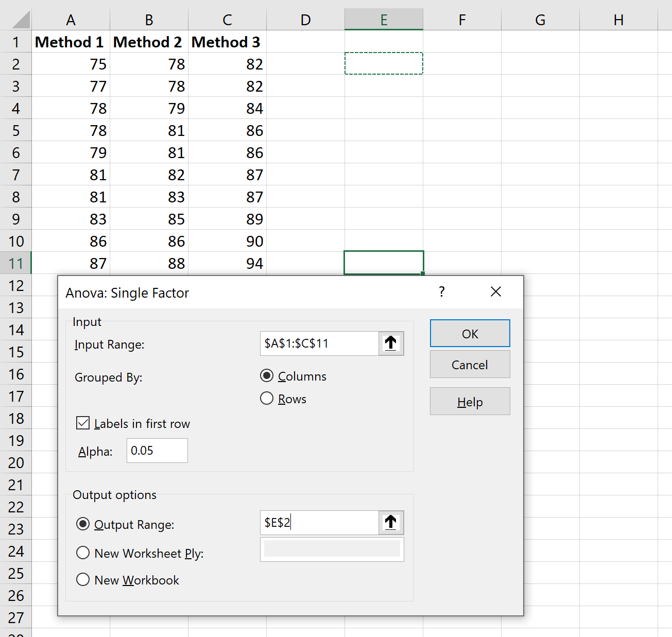Click cell C4 containing 84
This screenshot has height=637, width=672.
point(228,108)
